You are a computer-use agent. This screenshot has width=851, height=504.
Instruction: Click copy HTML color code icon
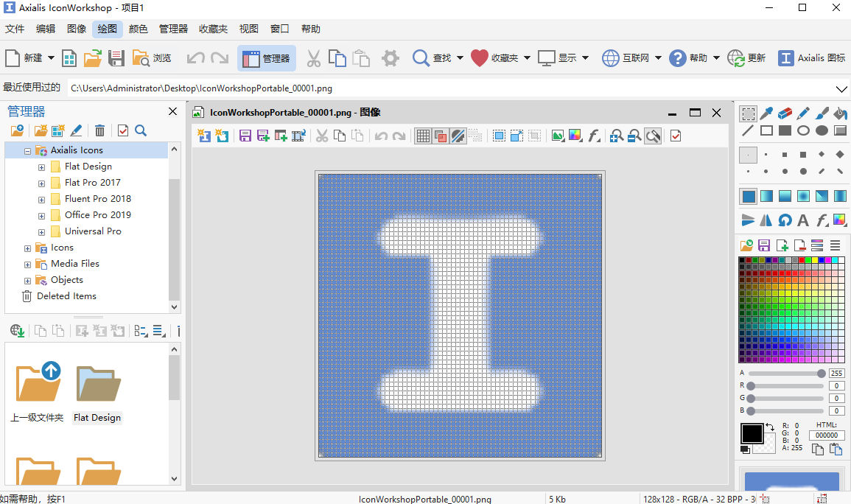coord(817,449)
